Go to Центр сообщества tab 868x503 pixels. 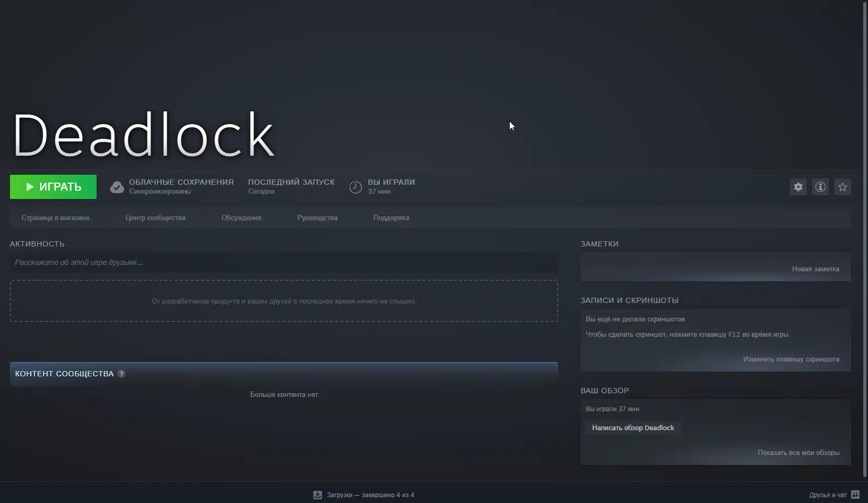(x=155, y=217)
